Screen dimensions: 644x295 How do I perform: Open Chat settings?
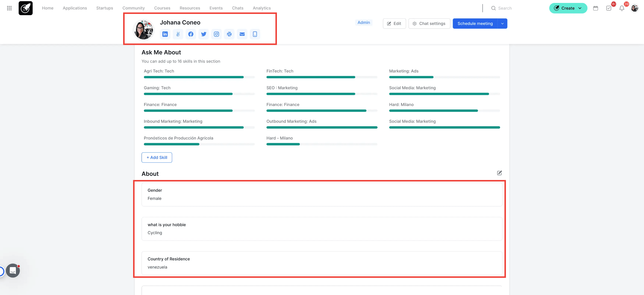[x=429, y=24]
